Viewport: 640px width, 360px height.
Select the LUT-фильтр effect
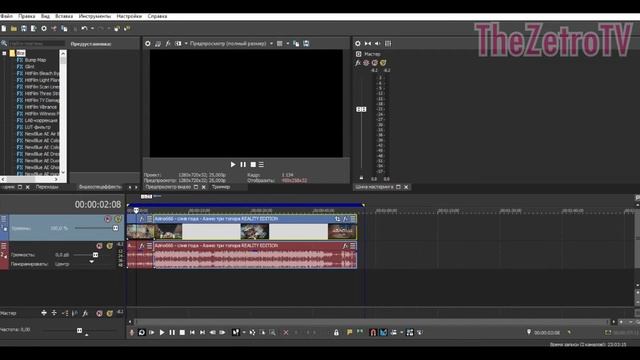pyautogui.click(x=38, y=127)
